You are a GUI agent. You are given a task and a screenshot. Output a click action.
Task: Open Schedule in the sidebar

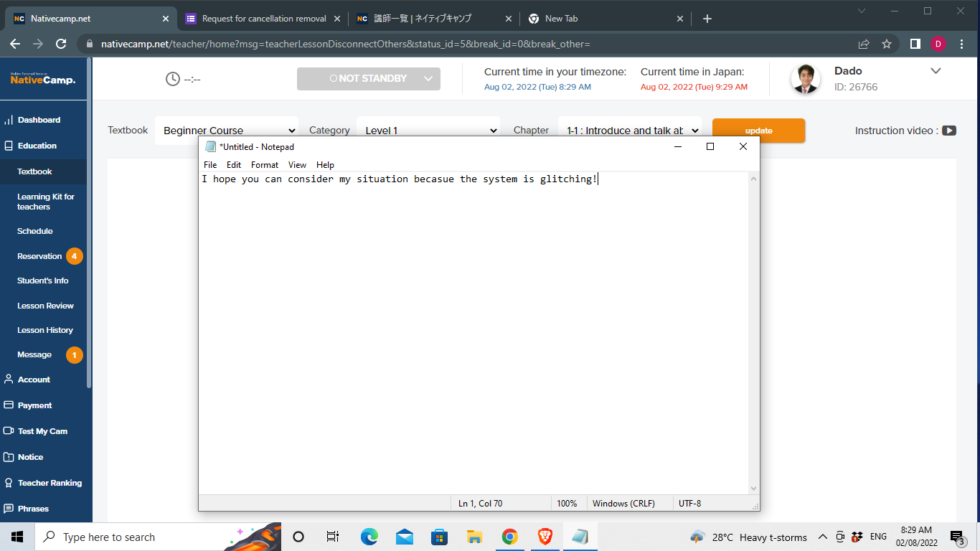(35, 231)
